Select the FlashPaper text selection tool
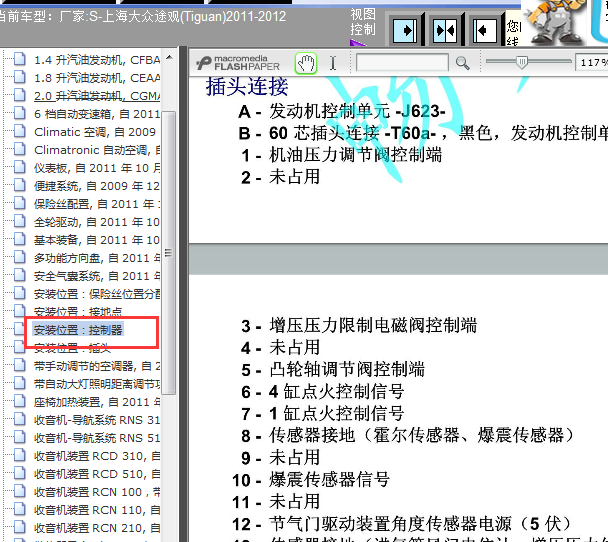 (333, 63)
